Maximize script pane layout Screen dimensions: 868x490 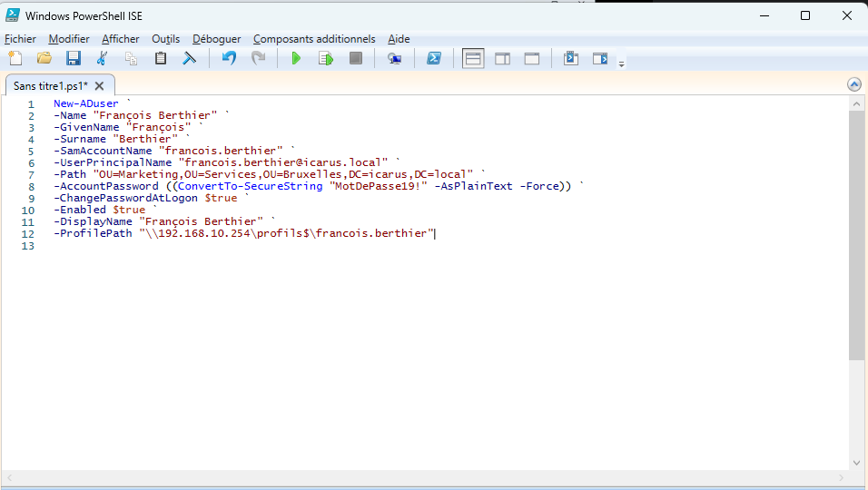pyautogui.click(x=531, y=58)
